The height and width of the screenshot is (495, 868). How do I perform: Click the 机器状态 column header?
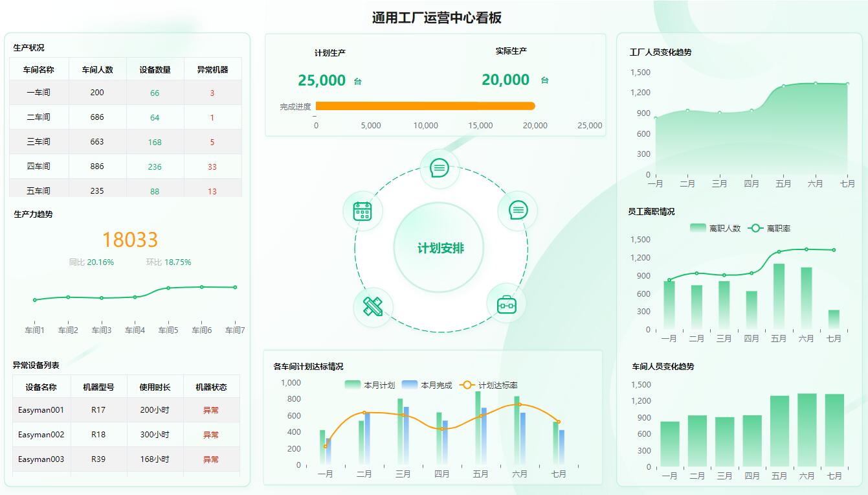(211, 387)
